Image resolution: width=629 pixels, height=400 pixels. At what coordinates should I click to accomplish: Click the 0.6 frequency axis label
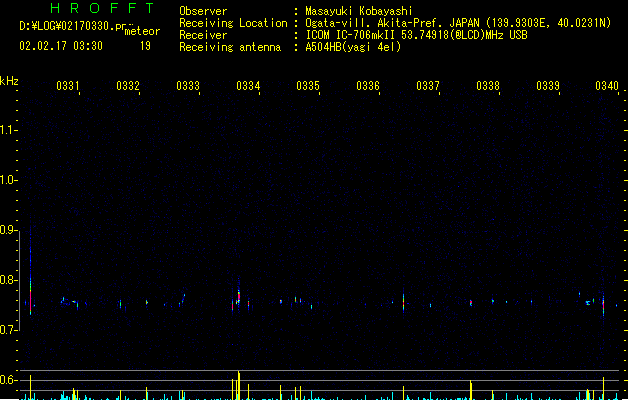pos(8,380)
